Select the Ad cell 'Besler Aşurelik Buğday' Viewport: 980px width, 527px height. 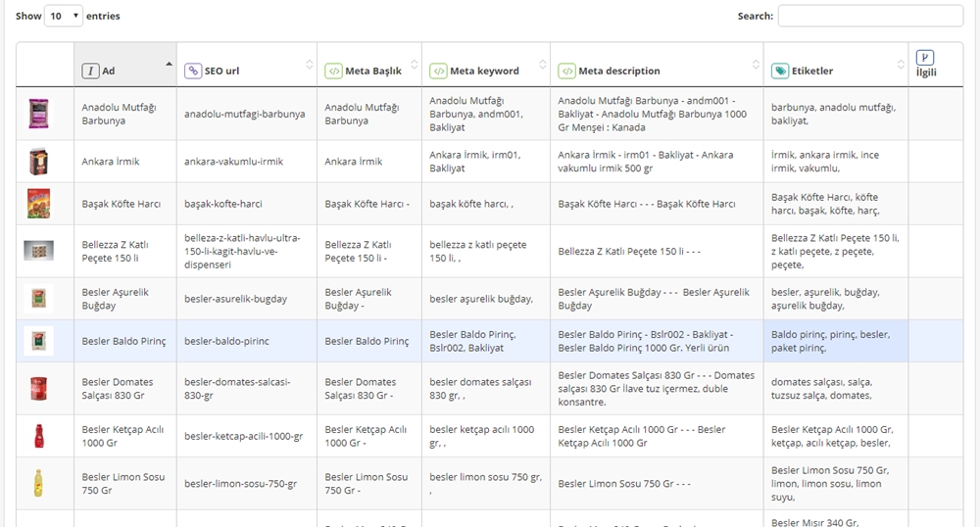pos(125,299)
